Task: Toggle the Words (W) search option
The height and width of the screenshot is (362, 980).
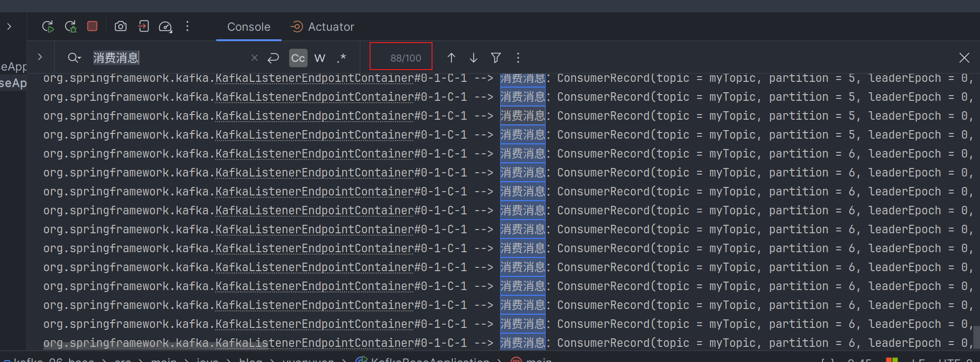Action: point(320,58)
